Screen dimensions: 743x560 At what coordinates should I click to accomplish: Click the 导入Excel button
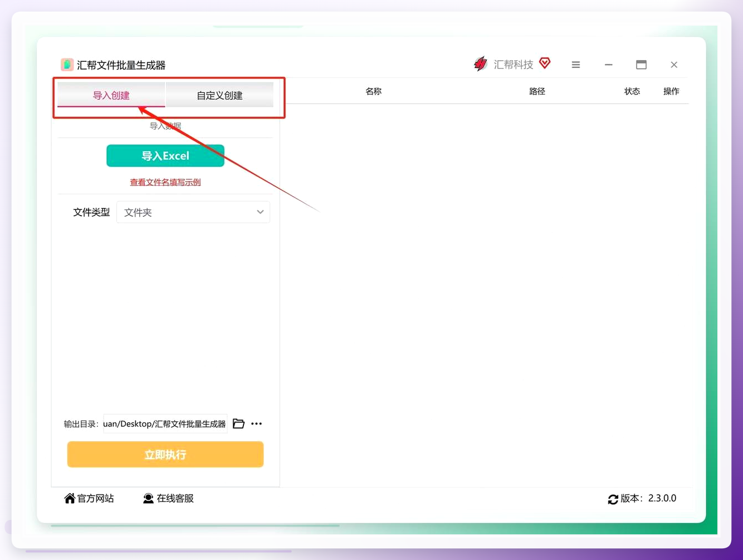(165, 156)
